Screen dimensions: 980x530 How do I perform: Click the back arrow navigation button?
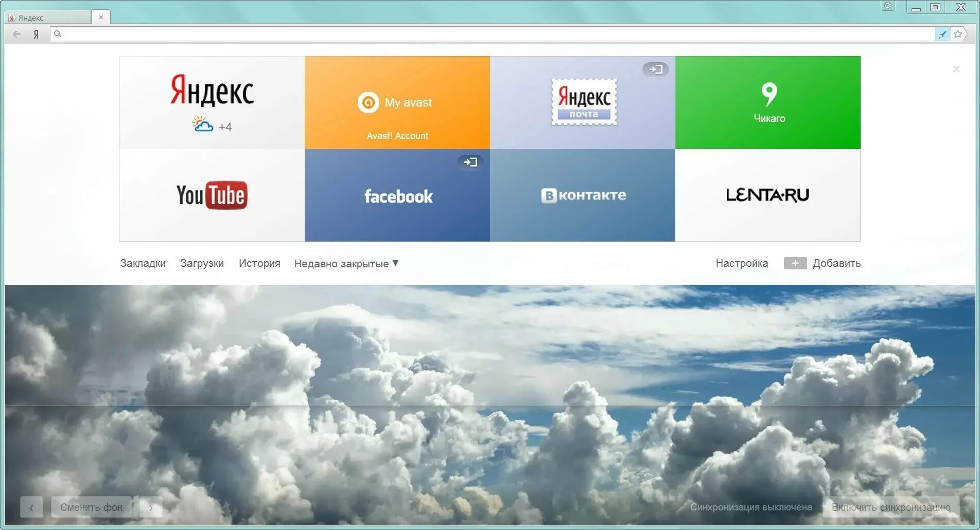(16, 34)
